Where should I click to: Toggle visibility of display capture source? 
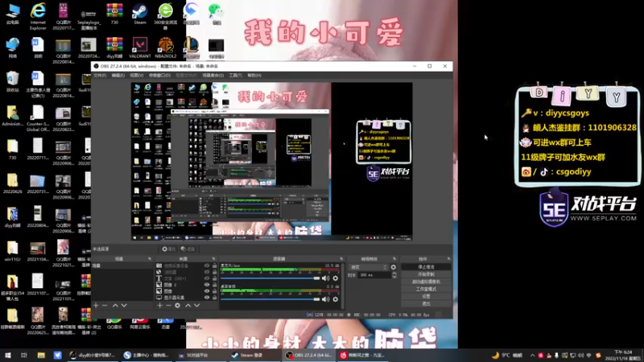[207, 297]
